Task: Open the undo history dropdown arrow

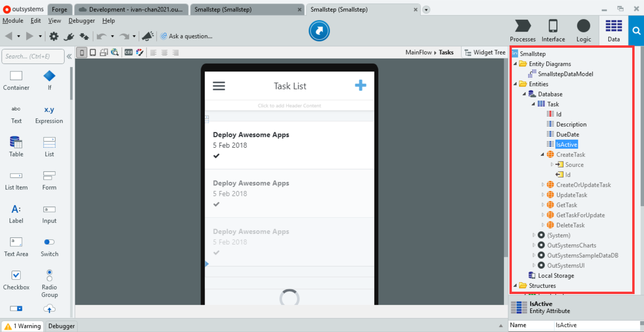Action: coord(112,36)
